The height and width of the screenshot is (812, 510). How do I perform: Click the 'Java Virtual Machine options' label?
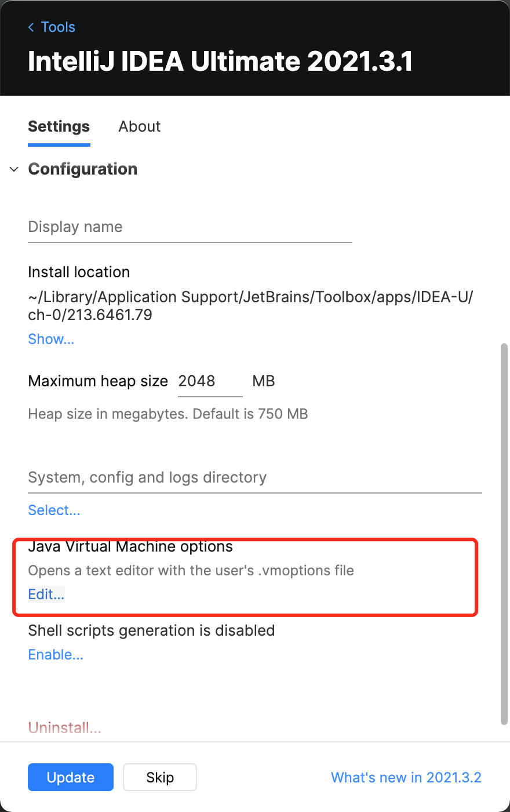pyautogui.click(x=130, y=547)
